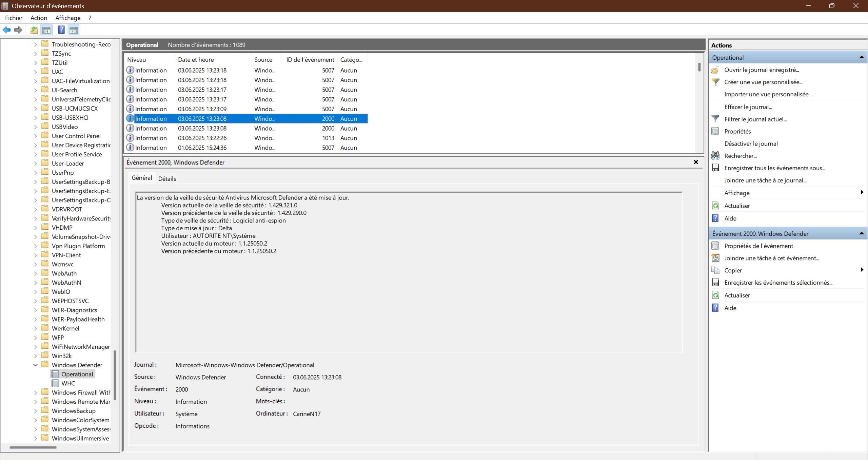Select the event dated 01.06.2025 15:24:36
The image size is (868, 460).
246,148
